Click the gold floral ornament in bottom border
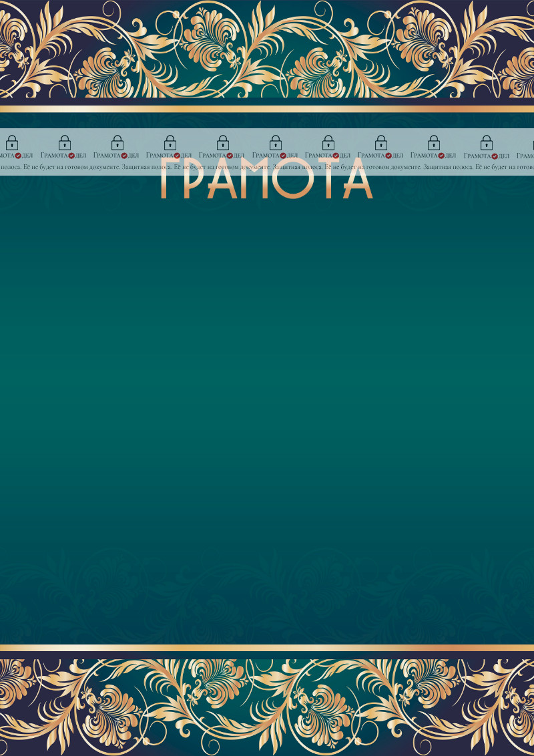The height and width of the screenshot is (756, 534). click(x=267, y=705)
